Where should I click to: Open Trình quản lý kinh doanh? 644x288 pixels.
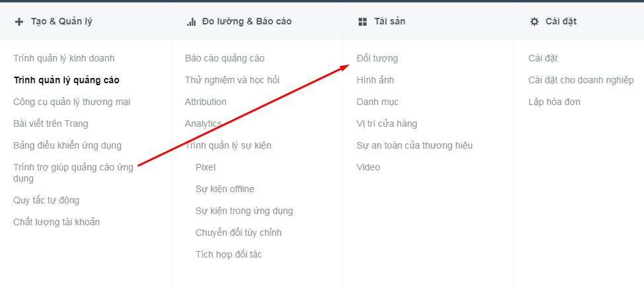pyautogui.click(x=64, y=58)
